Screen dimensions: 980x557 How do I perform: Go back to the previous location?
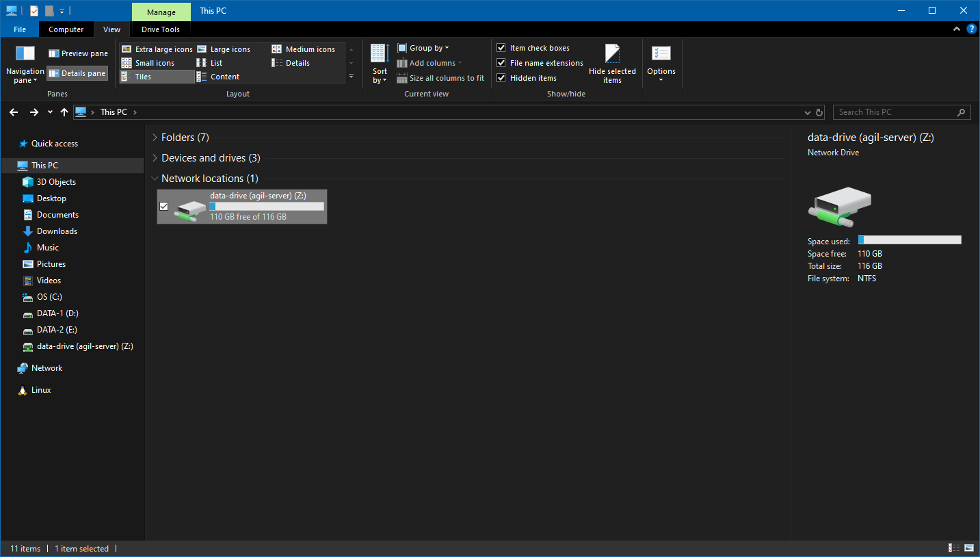tap(14, 112)
